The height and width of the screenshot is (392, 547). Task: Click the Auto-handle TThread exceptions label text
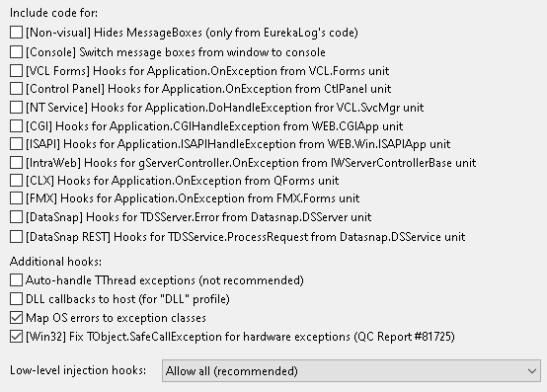[x=165, y=280]
